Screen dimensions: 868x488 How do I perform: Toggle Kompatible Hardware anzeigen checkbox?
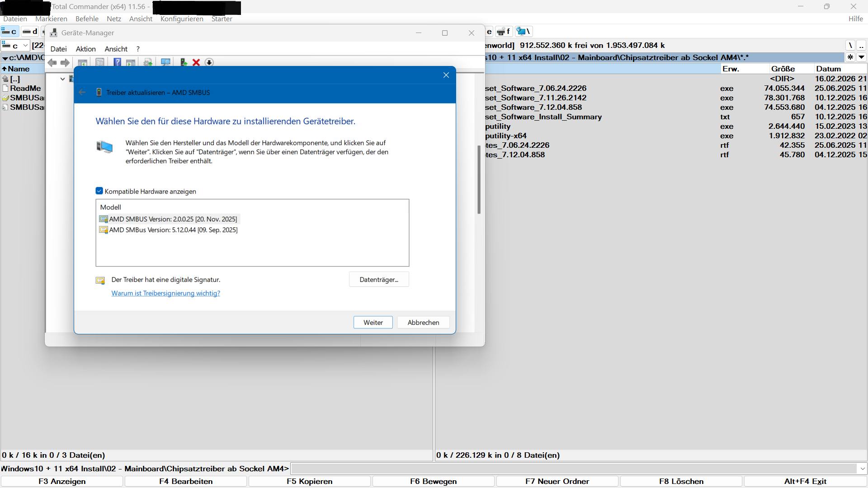(99, 191)
